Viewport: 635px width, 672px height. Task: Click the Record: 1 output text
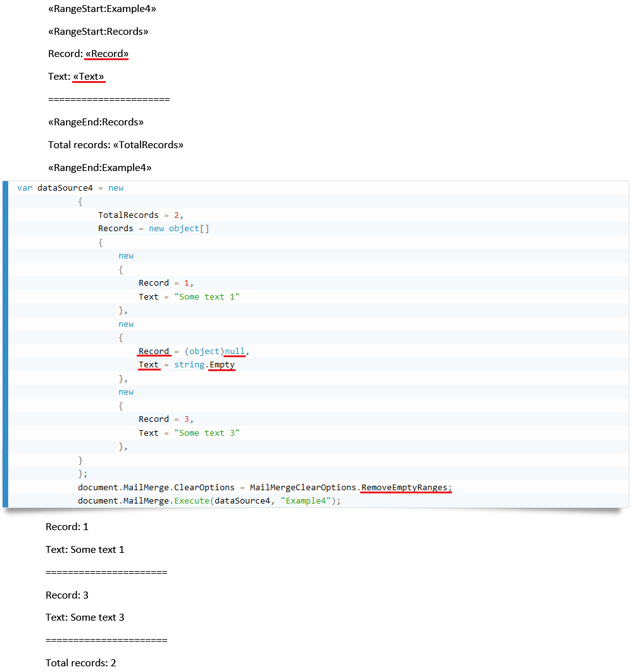[x=66, y=526]
